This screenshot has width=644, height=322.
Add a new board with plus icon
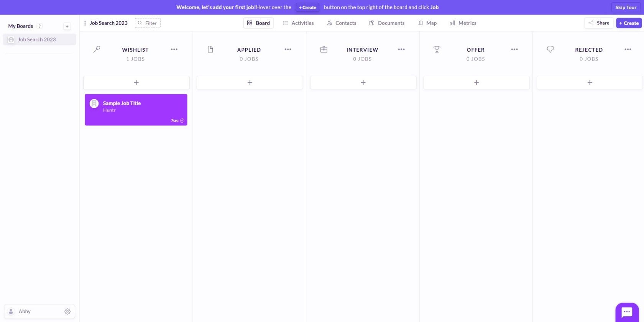point(67,26)
